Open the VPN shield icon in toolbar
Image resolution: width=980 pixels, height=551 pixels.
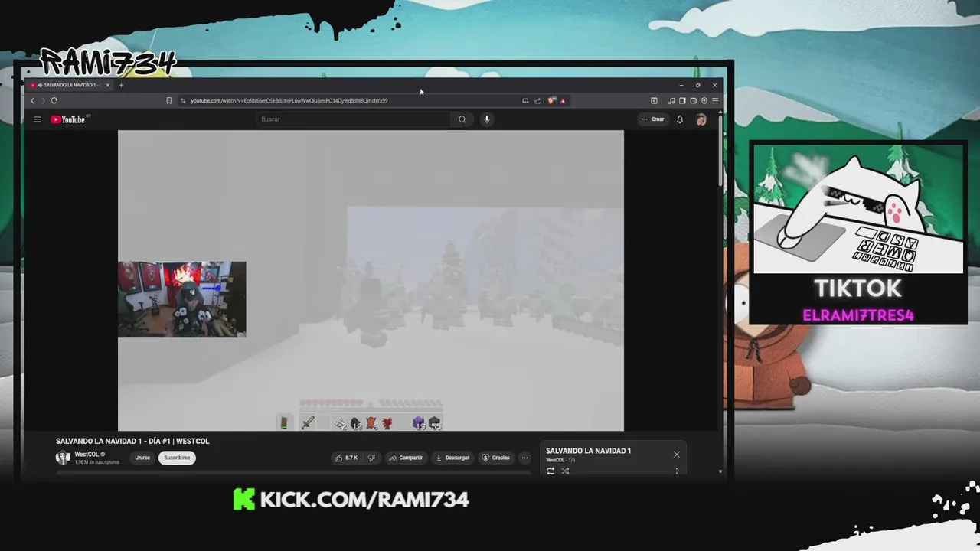tap(704, 100)
